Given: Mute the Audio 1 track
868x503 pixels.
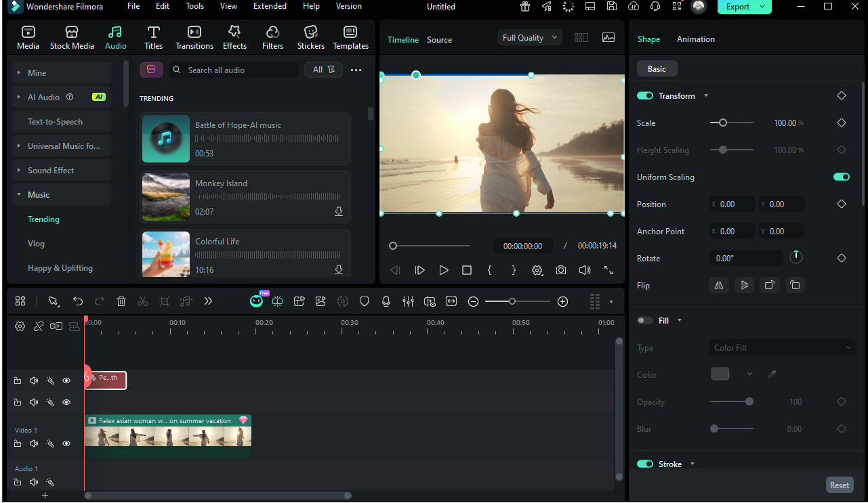Looking at the screenshot, I should (x=33, y=482).
